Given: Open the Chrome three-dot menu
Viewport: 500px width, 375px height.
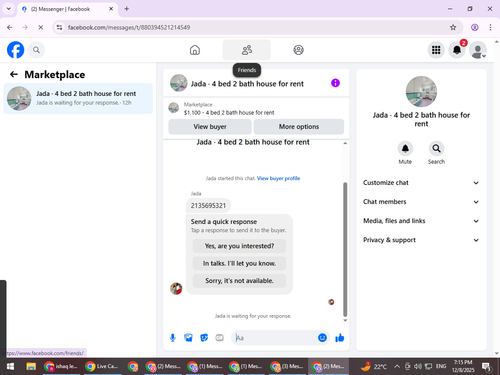Looking at the screenshot, I should (490, 27).
